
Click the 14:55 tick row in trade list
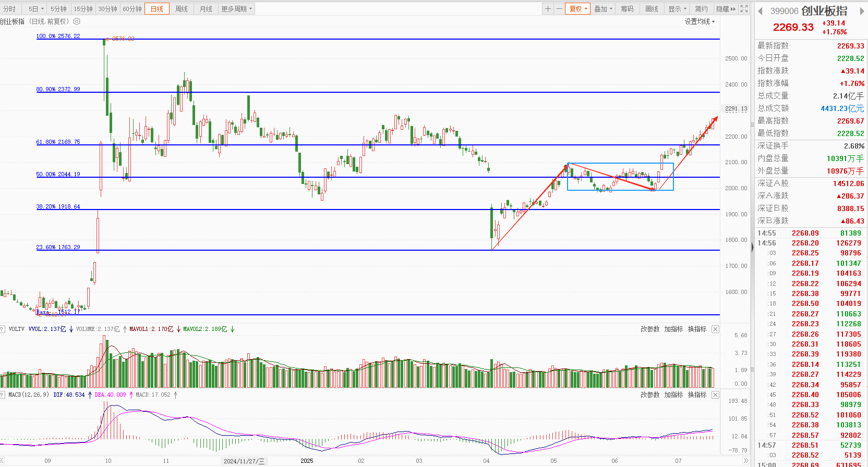point(809,233)
